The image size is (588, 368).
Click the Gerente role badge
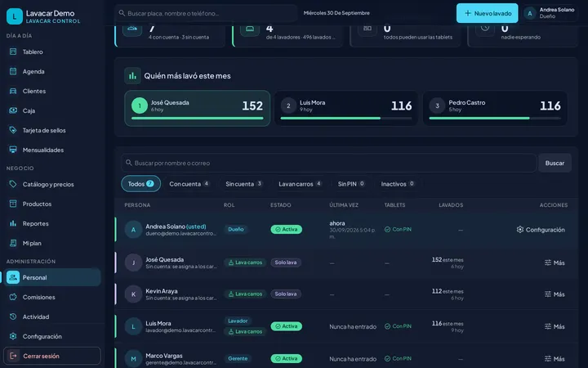[x=238, y=358]
